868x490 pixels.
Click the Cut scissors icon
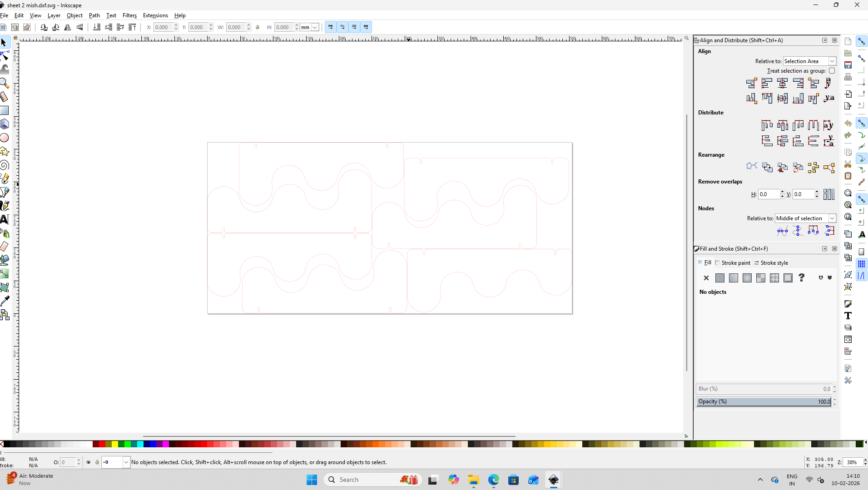coord(848,164)
